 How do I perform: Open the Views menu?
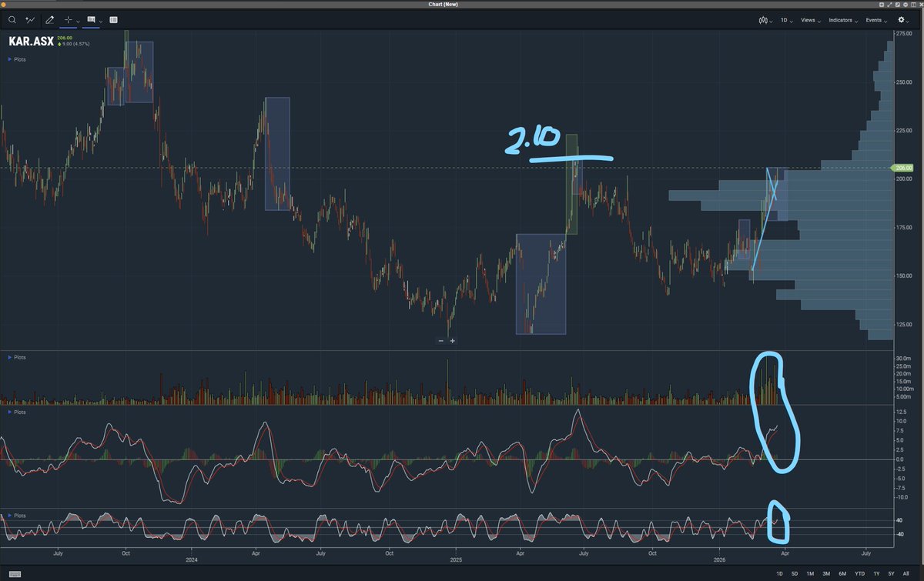810,20
